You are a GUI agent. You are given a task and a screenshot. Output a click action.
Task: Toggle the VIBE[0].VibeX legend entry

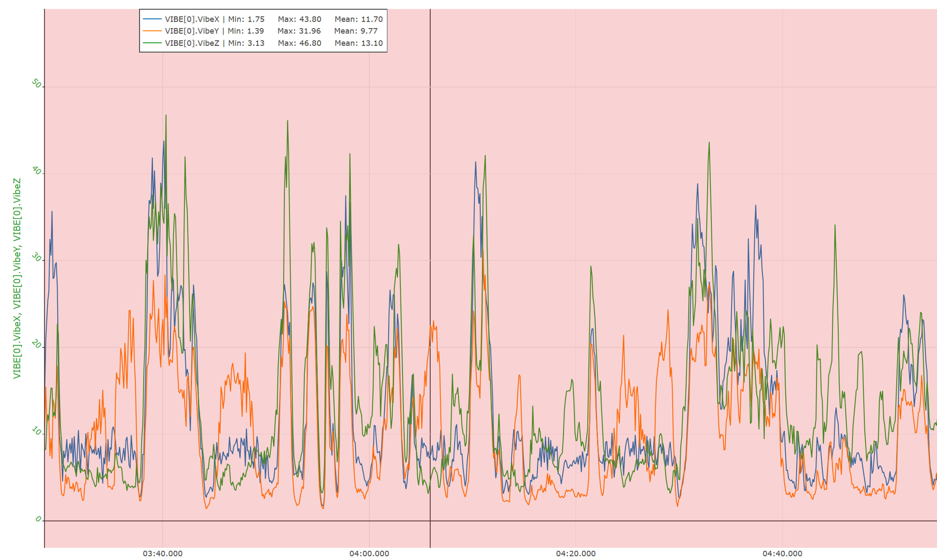click(x=192, y=19)
